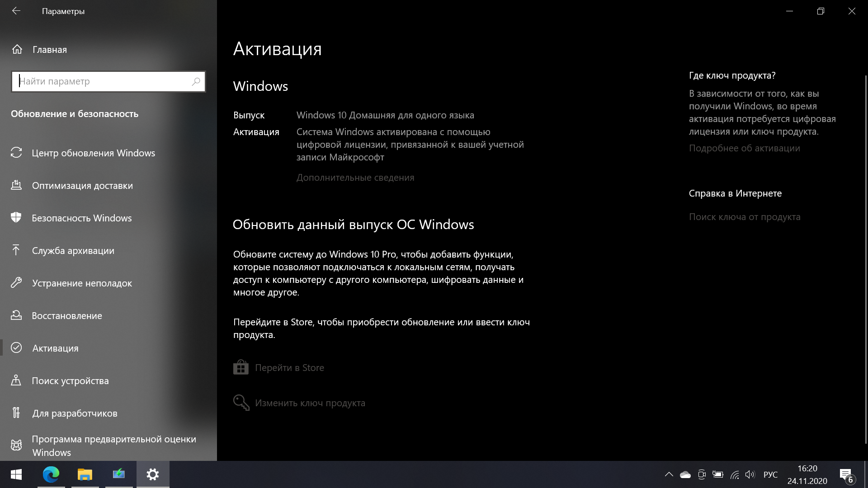Click the Windows Update refresh icon
The image size is (868, 488).
[16, 153]
